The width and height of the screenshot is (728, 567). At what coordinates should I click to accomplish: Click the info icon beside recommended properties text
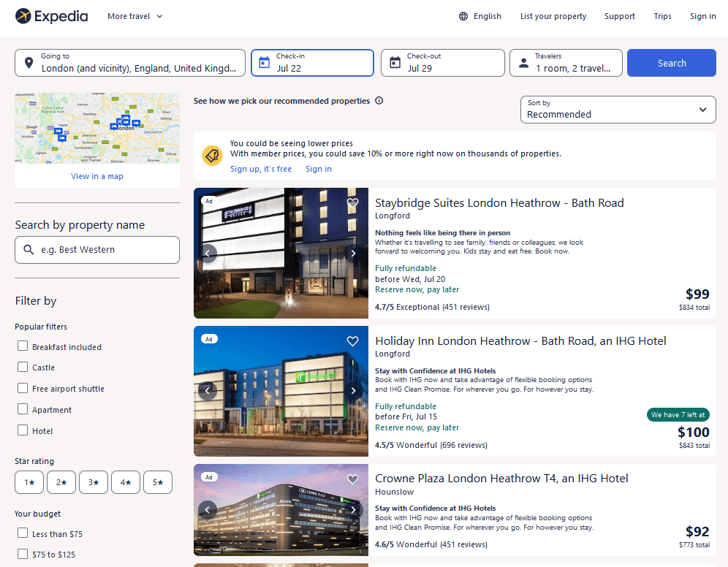[x=379, y=101]
